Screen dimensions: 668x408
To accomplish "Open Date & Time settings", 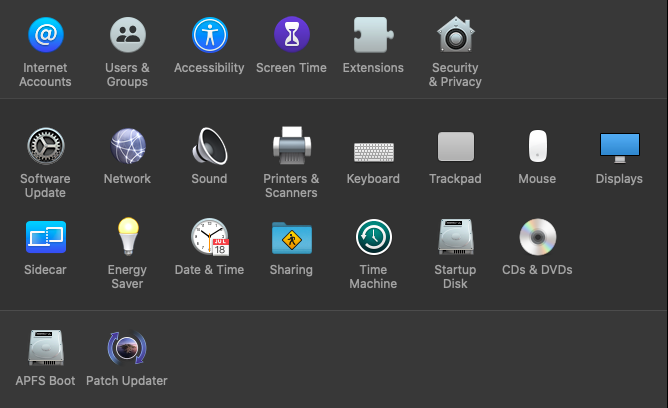I will pyautogui.click(x=210, y=237).
